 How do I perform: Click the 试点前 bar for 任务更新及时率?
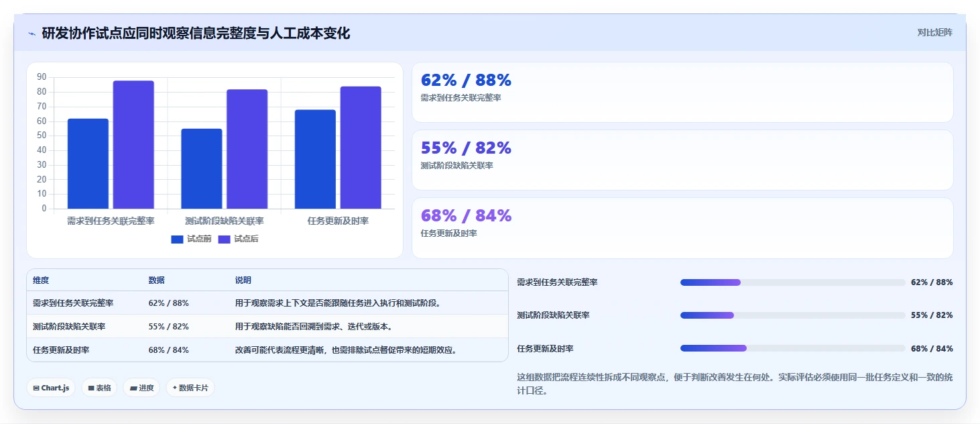pos(315,159)
